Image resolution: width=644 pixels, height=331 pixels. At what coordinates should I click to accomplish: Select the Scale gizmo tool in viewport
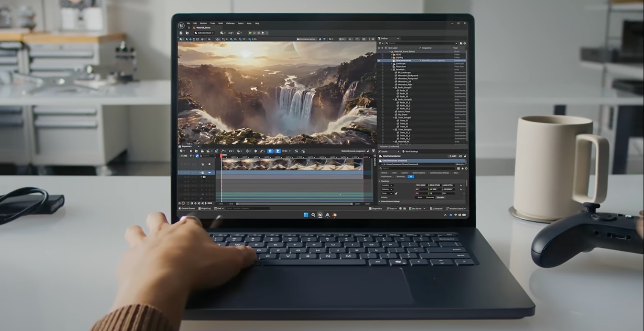pos(197,39)
